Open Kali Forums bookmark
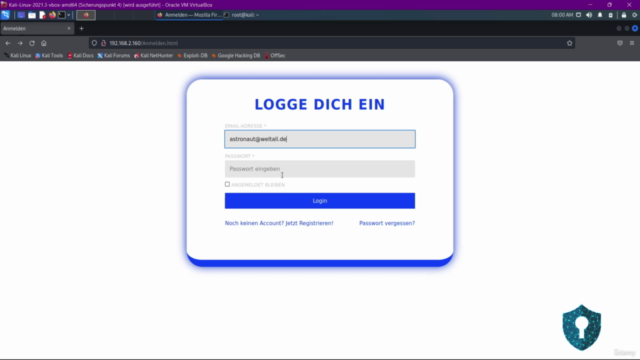The height and width of the screenshot is (360, 640). point(113,56)
